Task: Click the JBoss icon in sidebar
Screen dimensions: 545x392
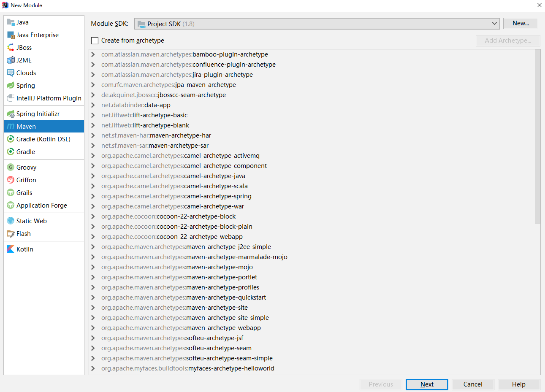Action: tap(11, 48)
